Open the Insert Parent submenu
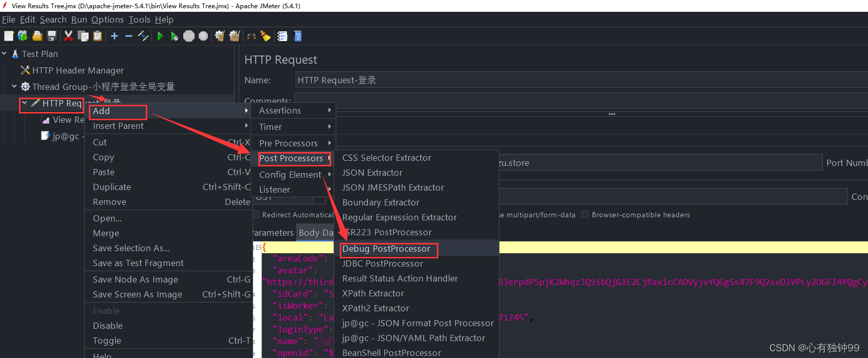Screen dimensions: 868x358 [168, 126]
